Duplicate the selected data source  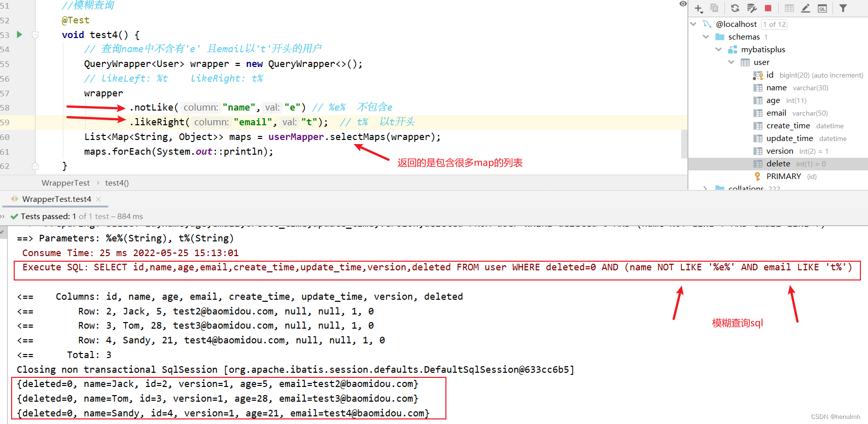tap(714, 8)
